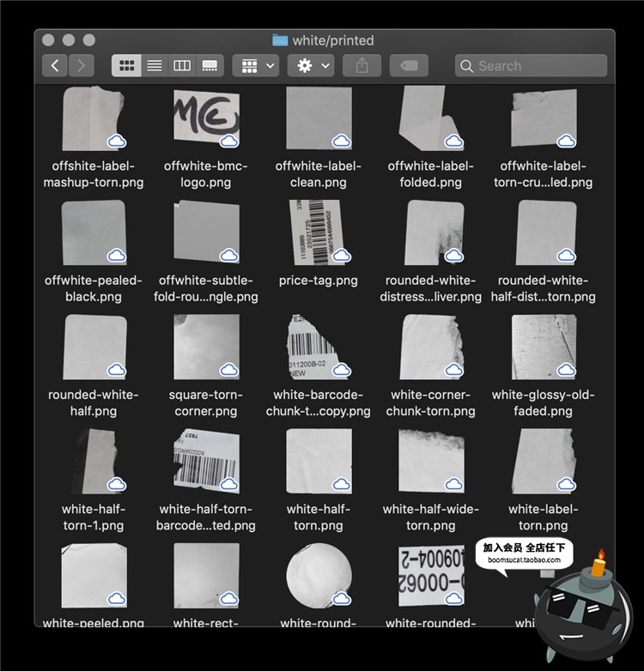Select the price-tag.png thumbnail

(319, 232)
